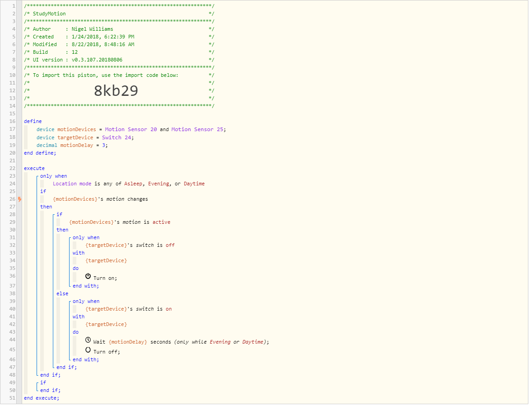Click end execute statement
The width and height of the screenshot is (532, 406).
pos(42,399)
